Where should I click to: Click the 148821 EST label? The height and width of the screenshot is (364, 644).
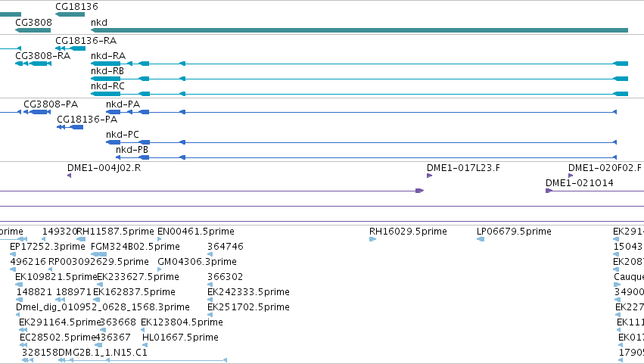pyautogui.click(x=34, y=293)
